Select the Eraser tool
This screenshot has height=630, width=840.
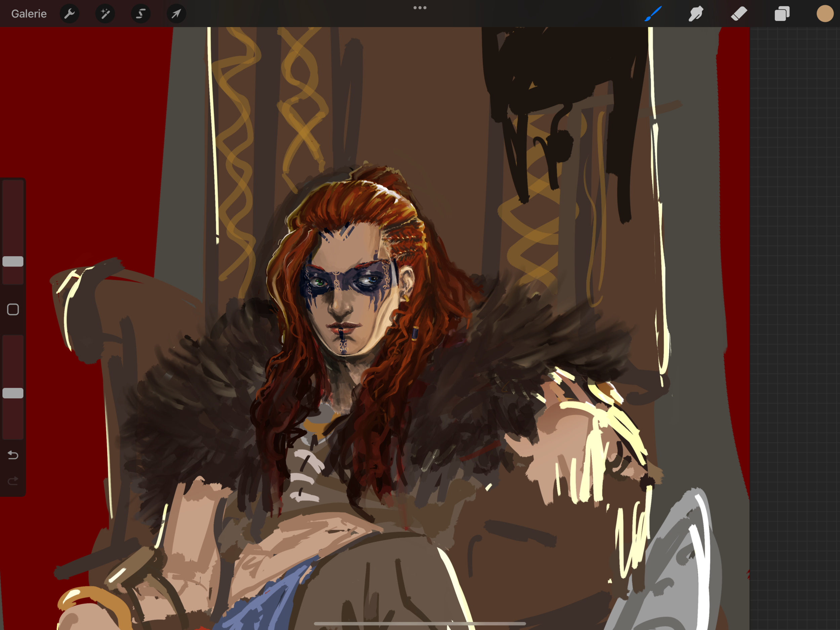pyautogui.click(x=739, y=14)
